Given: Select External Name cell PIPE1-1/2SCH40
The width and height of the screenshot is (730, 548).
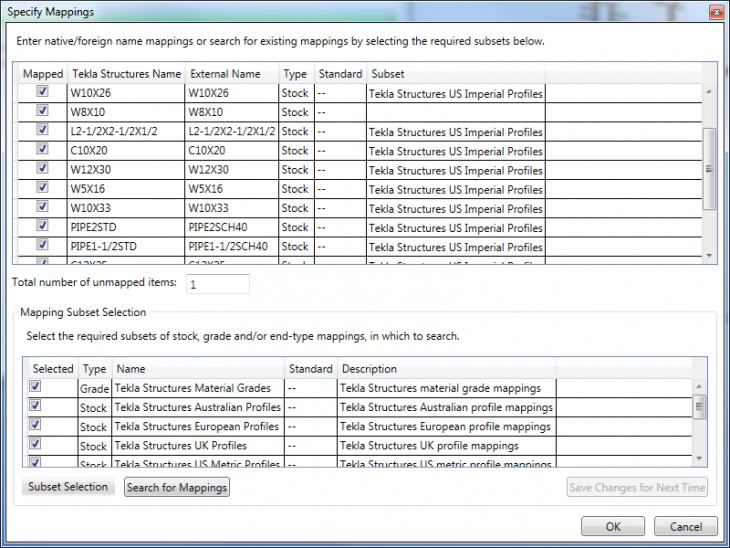Looking at the screenshot, I should tap(231, 246).
